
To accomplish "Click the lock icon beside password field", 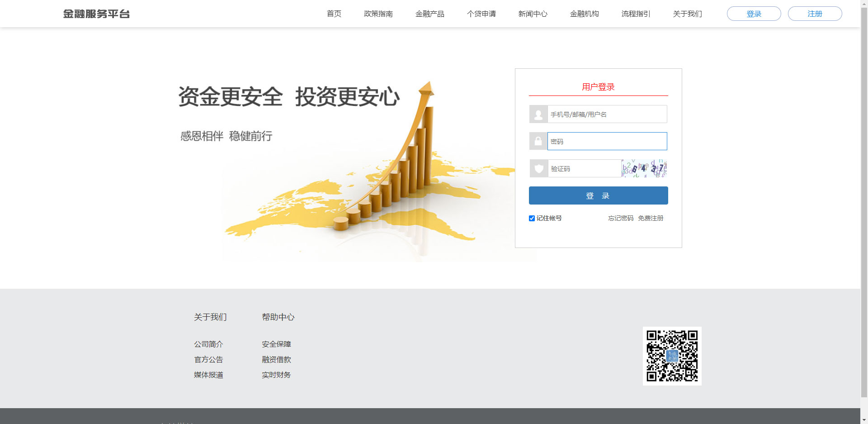I will pyautogui.click(x=538, y=141).
